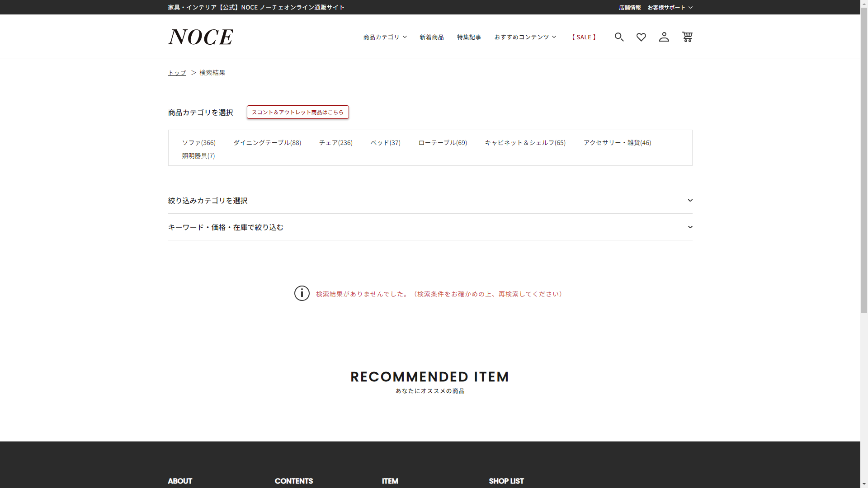Open 商品カテゴリ dropdown menu
This screenshot has height=488, width=868.
[385, 37]
